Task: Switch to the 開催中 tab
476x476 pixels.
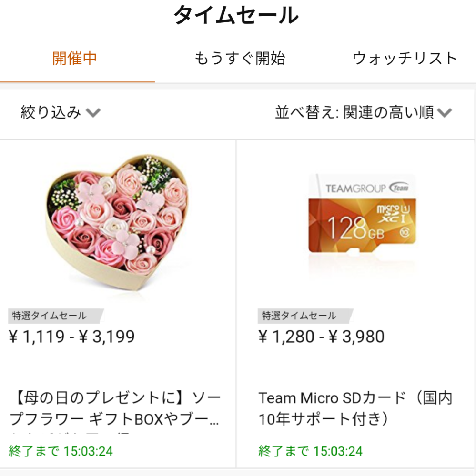Action: pos(74,58)
